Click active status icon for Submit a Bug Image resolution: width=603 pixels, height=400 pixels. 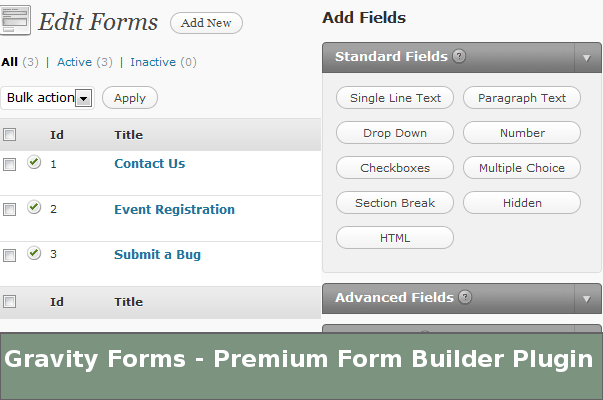tap(34, 253)
